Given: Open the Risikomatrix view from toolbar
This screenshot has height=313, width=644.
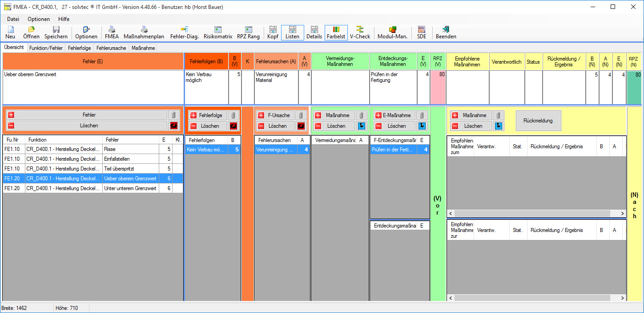Looking at the screenshot, I should (217, 33).
